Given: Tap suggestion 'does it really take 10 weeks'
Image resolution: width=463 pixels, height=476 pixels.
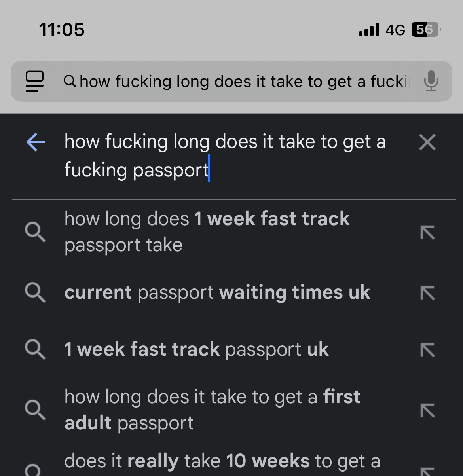Looking at the screenshot, I should (222, 461).
